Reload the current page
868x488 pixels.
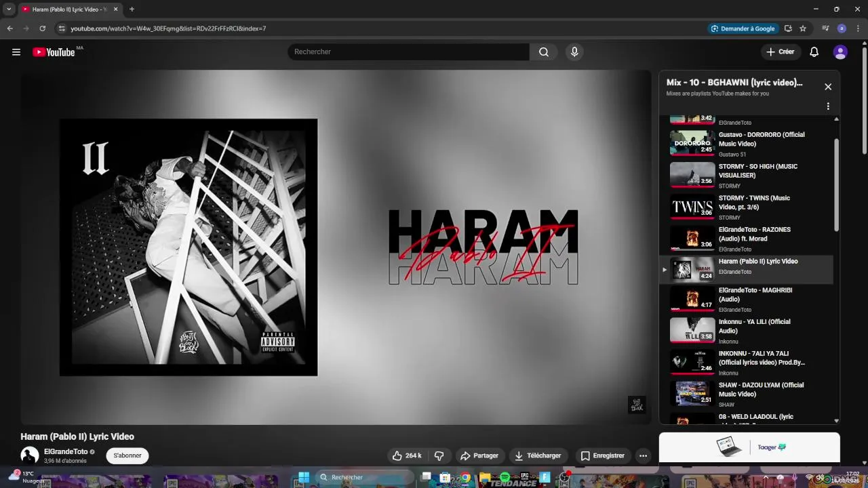coord(42,28)
